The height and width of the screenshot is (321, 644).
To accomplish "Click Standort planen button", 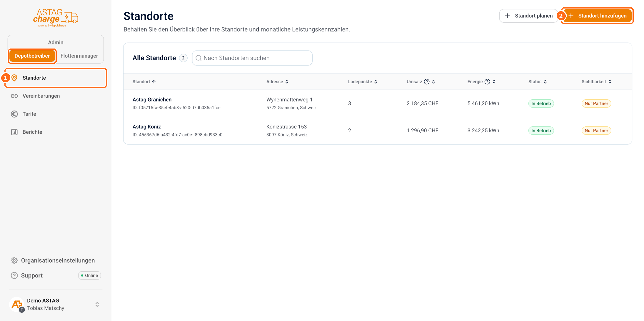I will [x=528, y=16].
